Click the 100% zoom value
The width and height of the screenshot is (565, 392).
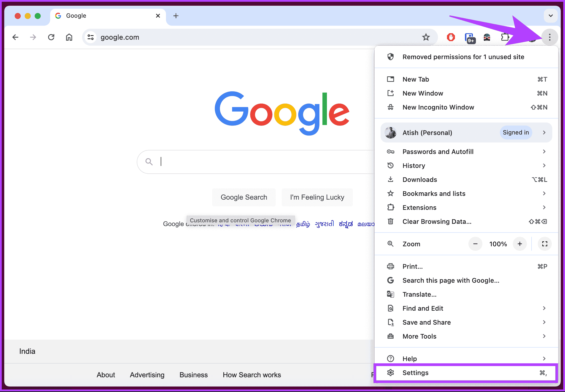[x=498, y=244]
